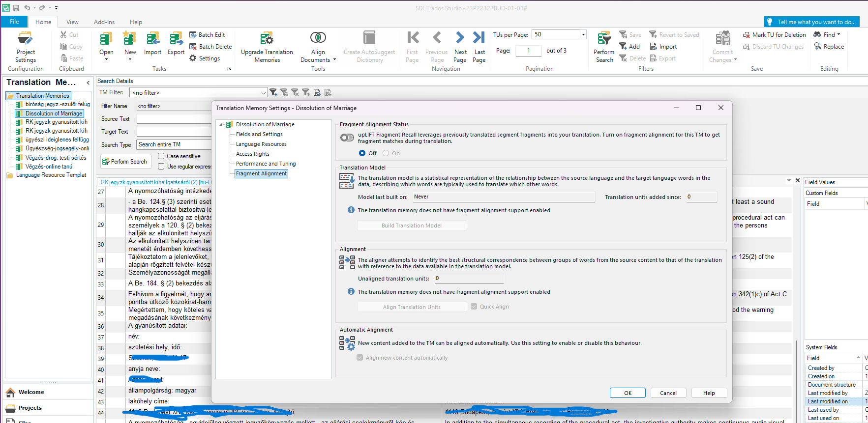Select Performance and Tuning in the tree
This screenshot has width=868, height=423.
[x=266, y=164]
